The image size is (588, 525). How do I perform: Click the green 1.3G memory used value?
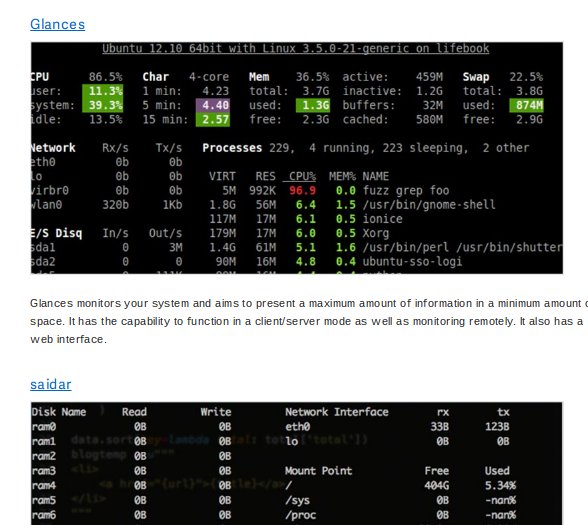coord(313,105)
